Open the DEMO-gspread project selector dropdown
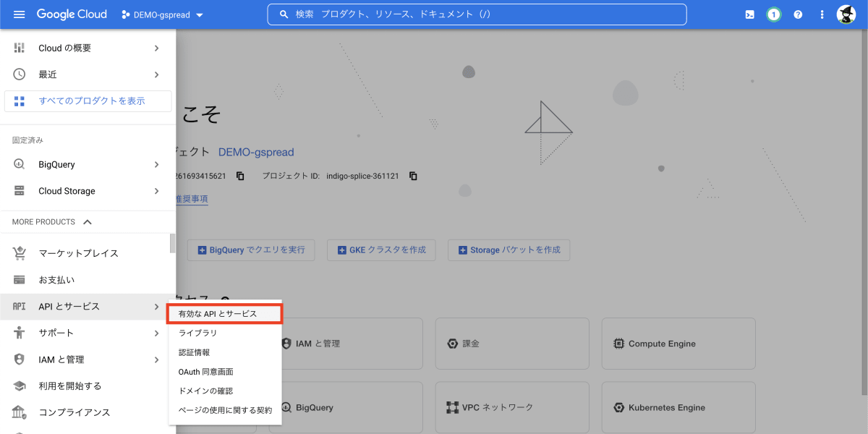The image size is (868, 434). (163, 14)
